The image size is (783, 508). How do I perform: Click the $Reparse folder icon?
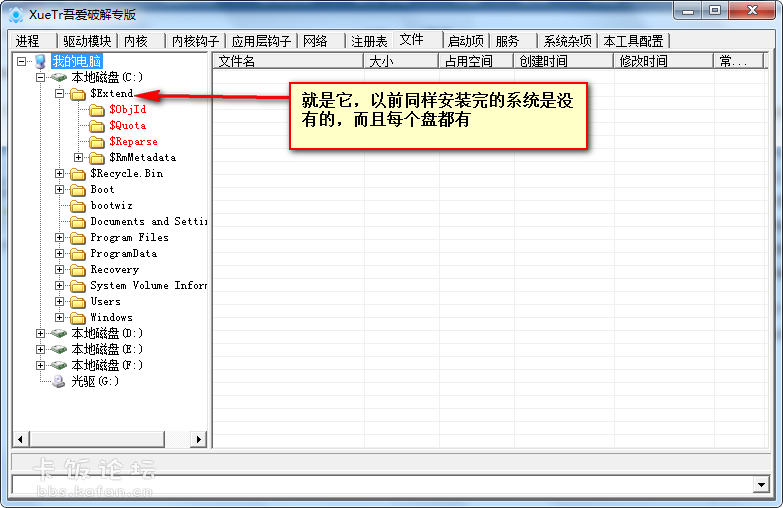97,142
